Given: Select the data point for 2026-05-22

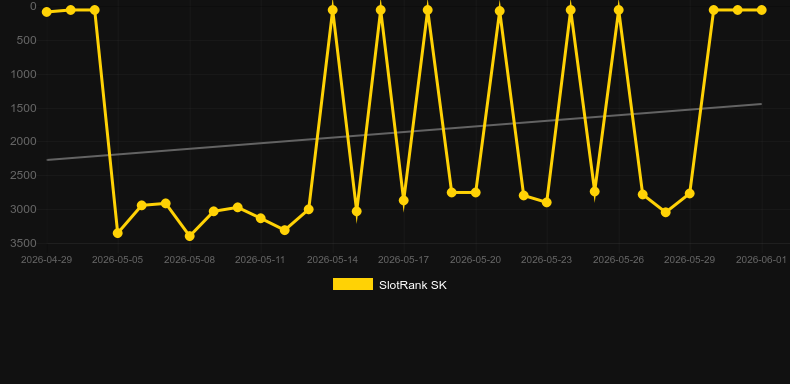Looking at the screenshot, I should pyautogui.click(x=523, y=196).
